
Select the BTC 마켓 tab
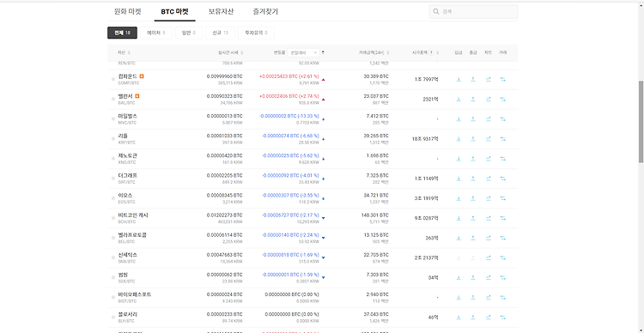[174, 11]
